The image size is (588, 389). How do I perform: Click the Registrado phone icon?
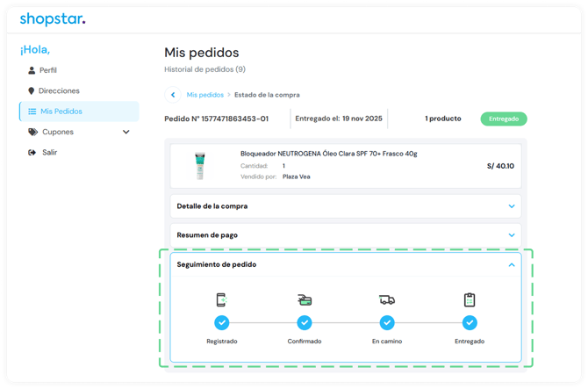tap(221, 300)
